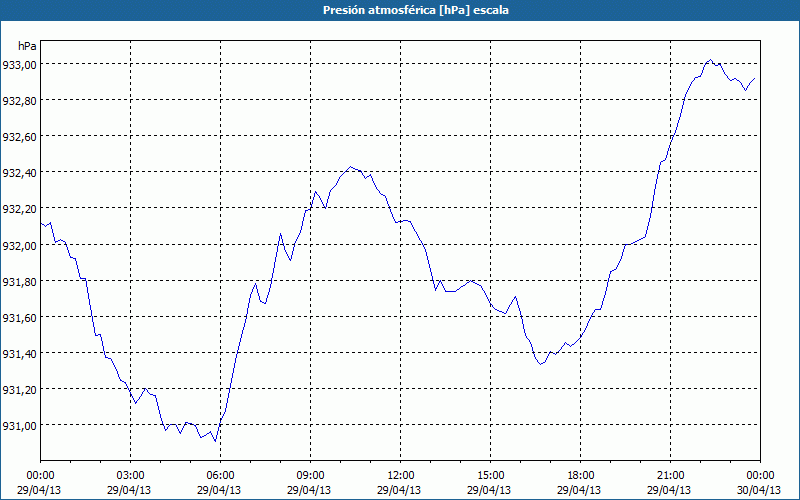800x500 pixels.
Task: Click the 09:00 time axis label
Action: [310, 476]
